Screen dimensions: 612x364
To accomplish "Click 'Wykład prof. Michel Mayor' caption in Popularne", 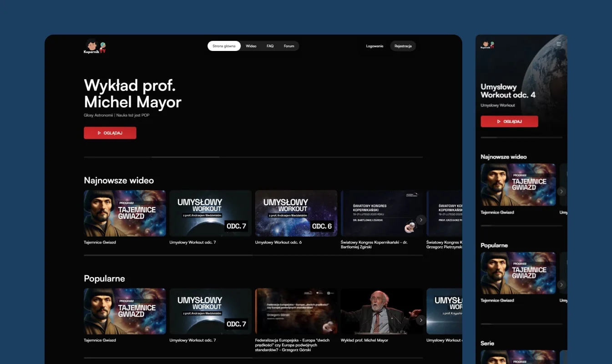I will [x=364, y=340].
